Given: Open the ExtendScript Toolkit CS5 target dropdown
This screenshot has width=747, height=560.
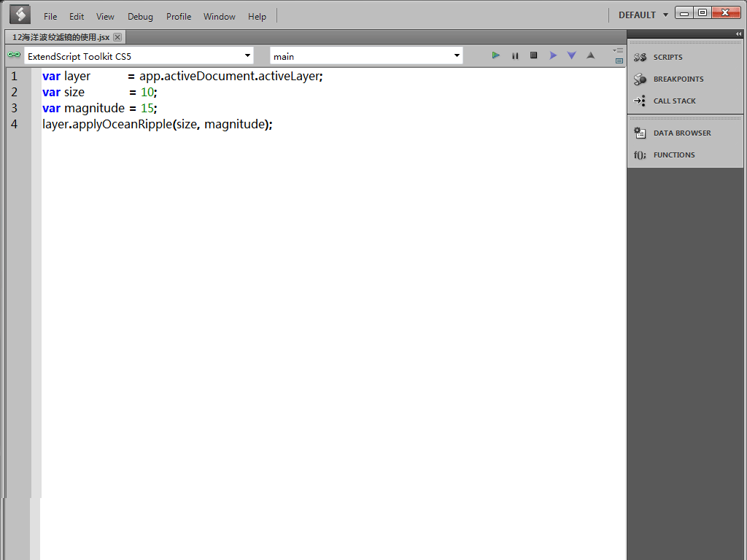Looking at the screenshot, I should click(139, 56).
